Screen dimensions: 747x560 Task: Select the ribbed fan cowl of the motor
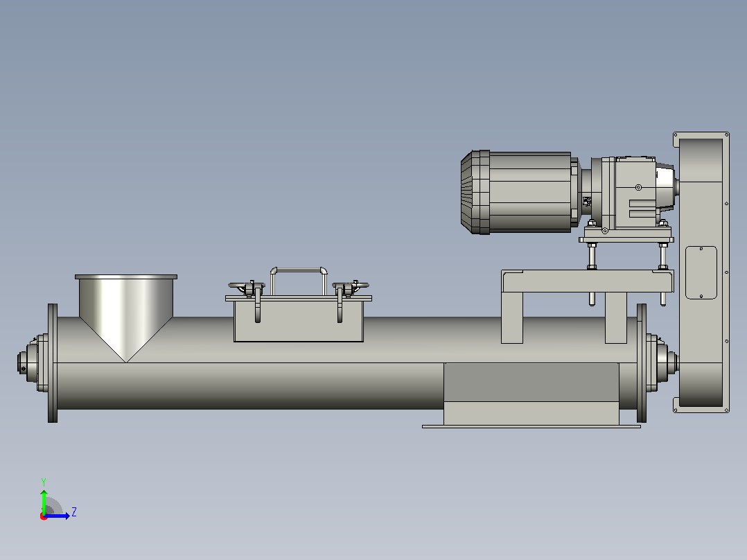point(475,192)
